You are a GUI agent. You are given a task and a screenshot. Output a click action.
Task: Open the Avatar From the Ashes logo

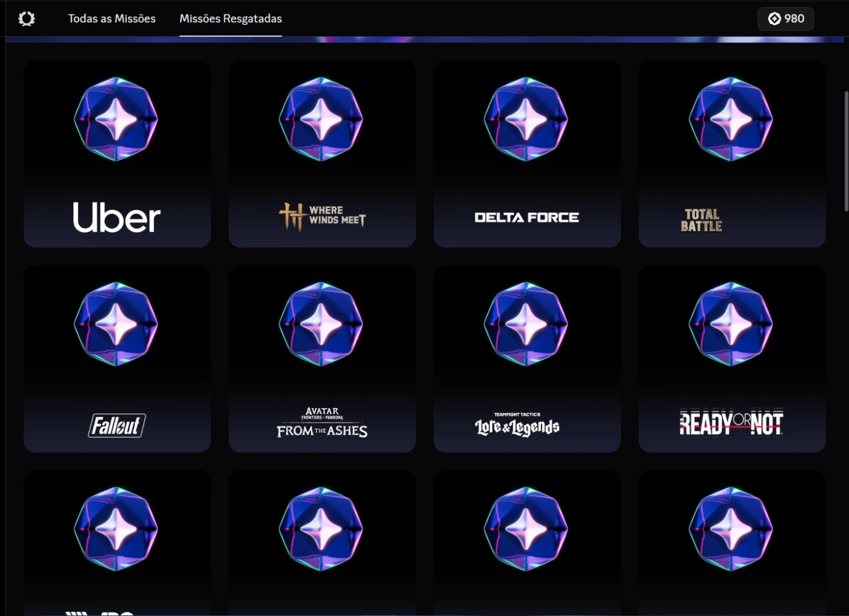point(322,423)
